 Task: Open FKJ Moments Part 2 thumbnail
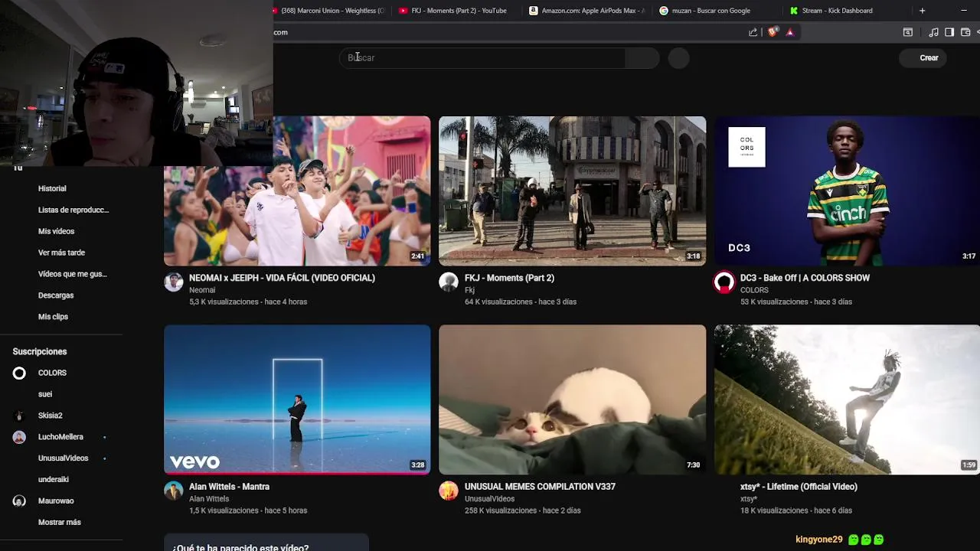coord(573,191)
